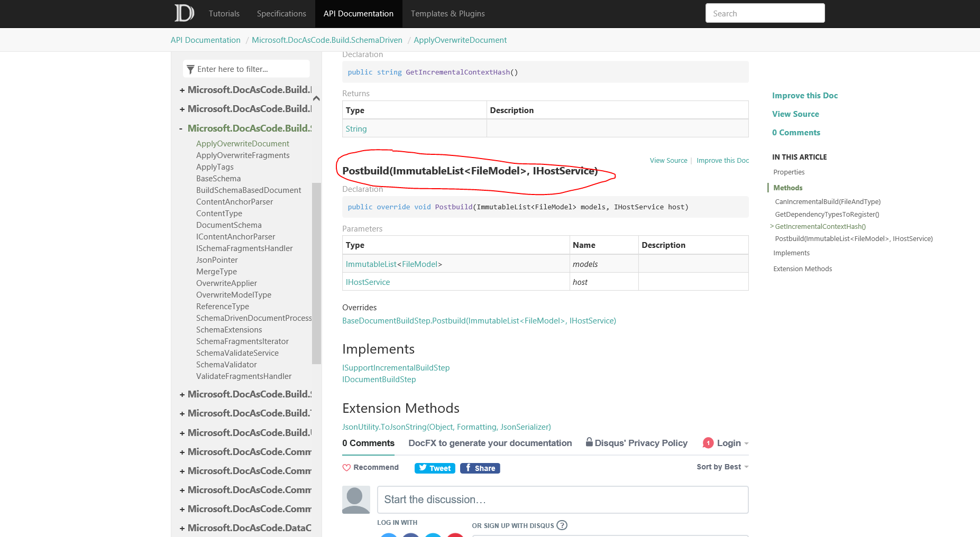The height and width of the screenshot is (537, 980).
Task: Select SchemaValidator in the sidebar tree
Action: tap(226, 364)
